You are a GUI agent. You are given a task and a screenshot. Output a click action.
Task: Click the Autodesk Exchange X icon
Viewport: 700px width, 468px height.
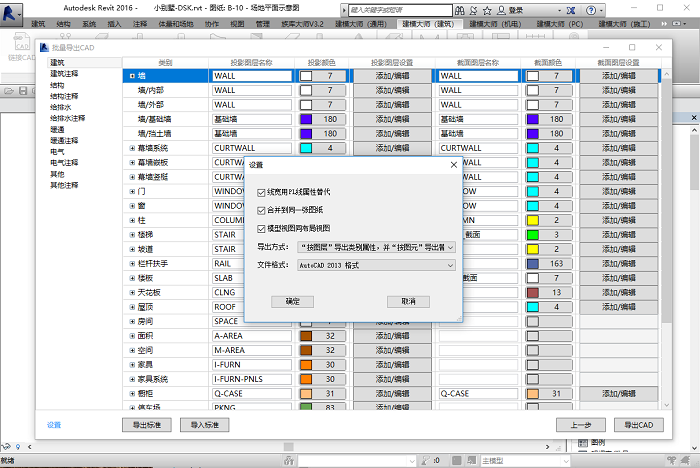click(x=571, y=10)
